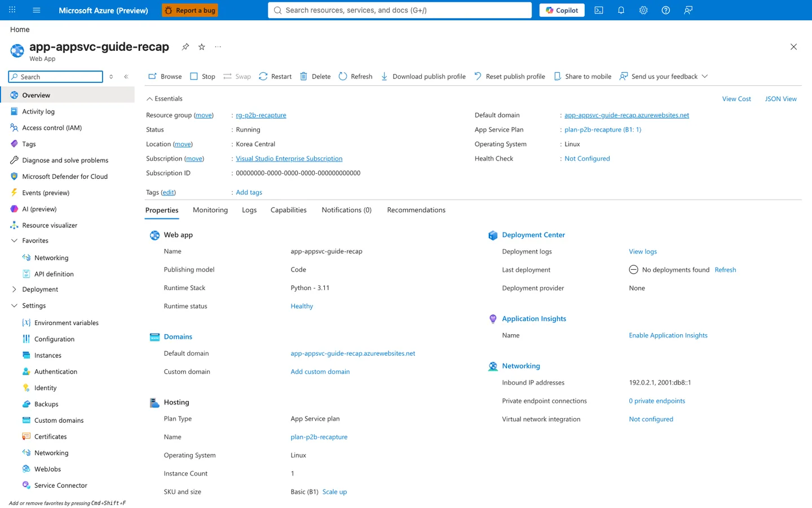Viewport: 812px width, 508px height.
Task: Switch to the Monitoring tab
Action: click(x=210, y=210)
